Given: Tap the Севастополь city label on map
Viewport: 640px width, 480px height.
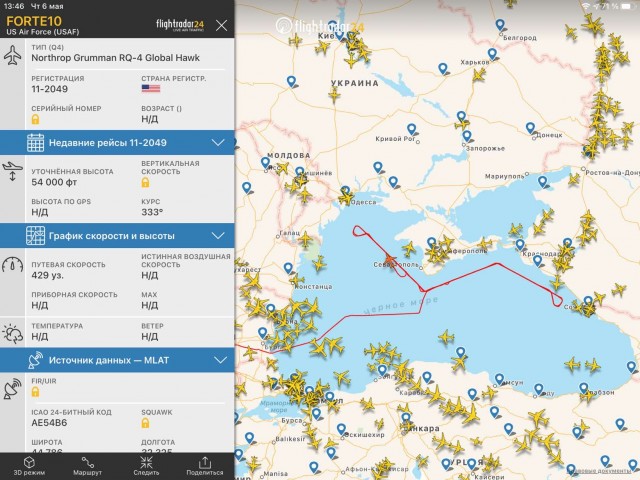Looking at the screenshot, I should pyautogui.click(x=395, y=265).
